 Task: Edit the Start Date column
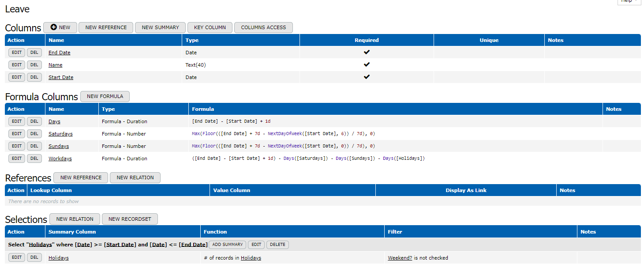(17, 77)
